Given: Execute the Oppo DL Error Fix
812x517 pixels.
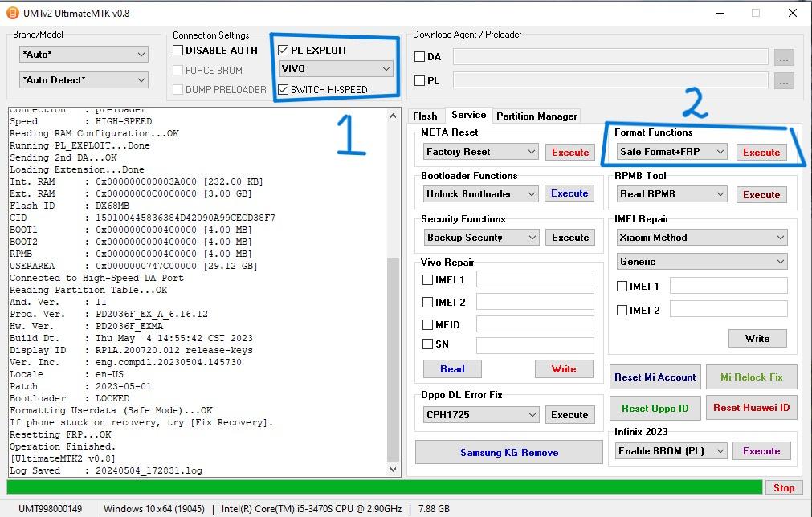Looking at the screenshot, I should click(569, 415).
